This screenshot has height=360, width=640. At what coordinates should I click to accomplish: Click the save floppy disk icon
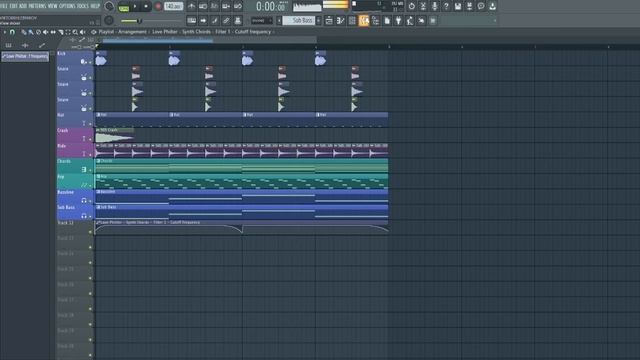tap(458, 6)
